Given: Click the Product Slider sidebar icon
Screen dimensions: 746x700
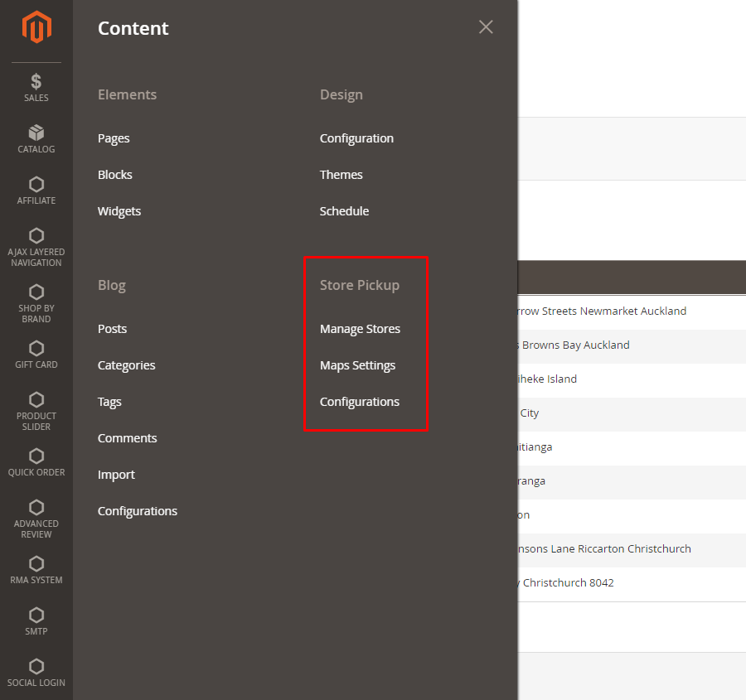Looking at the screenshot, I should tap(36, 411).
